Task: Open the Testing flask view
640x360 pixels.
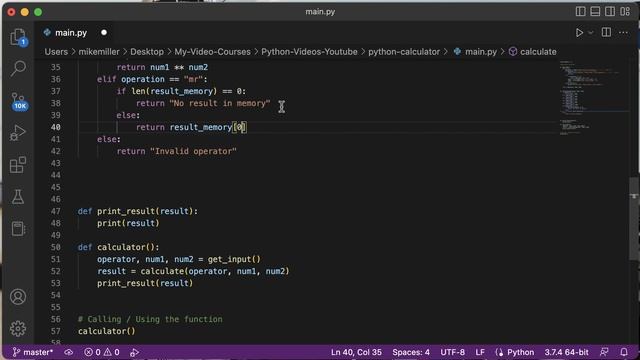Action: pyautogui.click(x=18, y=197)
